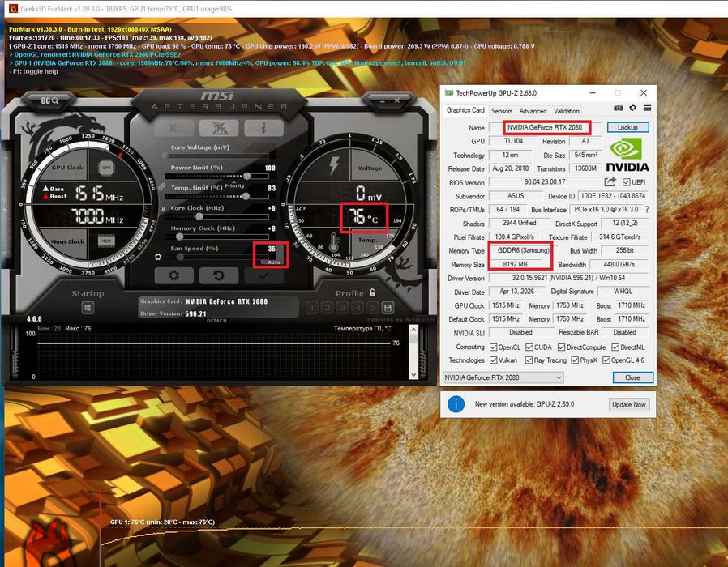Image resolution: width=728 pixels, height=567 pixels.
Task: Open the Afterburner information i button
Action: (263, 128)
